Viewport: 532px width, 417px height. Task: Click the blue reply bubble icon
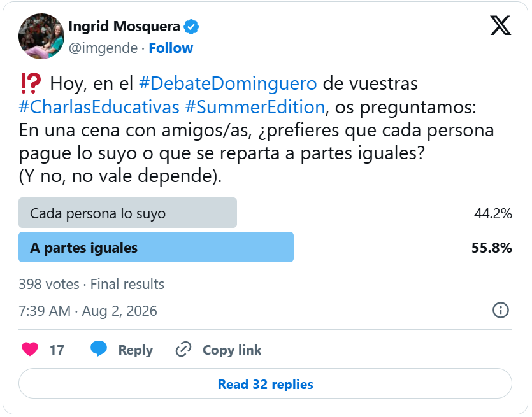tap(99, 349)
